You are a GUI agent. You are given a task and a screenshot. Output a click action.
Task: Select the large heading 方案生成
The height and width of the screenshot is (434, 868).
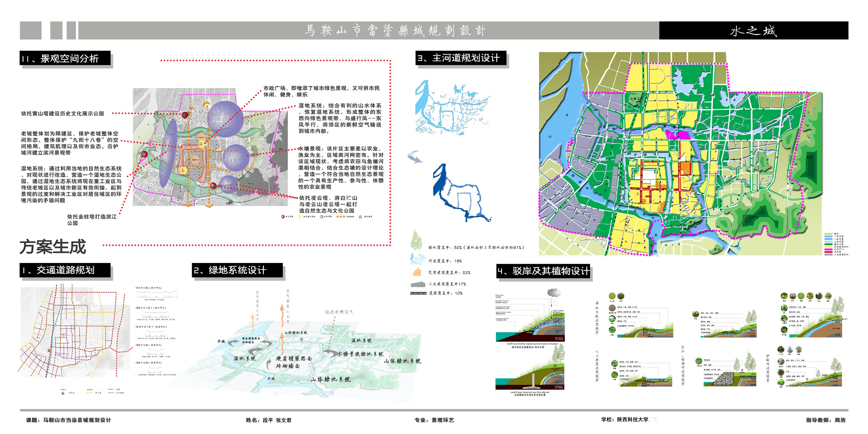53,247
